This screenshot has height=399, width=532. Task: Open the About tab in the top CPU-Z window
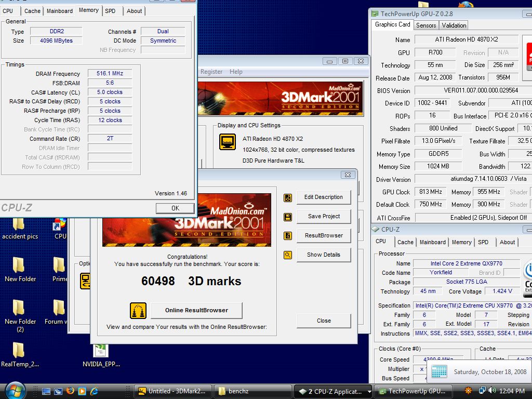pos(135,11)
